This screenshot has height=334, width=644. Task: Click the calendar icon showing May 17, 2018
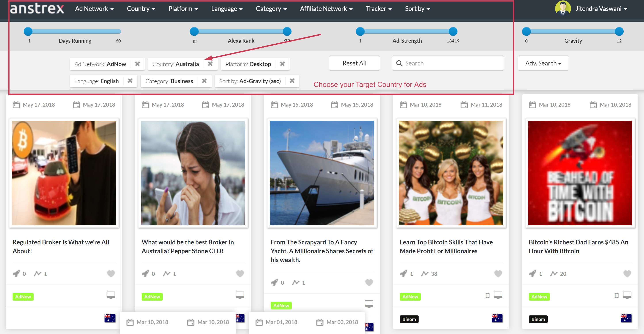click(16, 105)
